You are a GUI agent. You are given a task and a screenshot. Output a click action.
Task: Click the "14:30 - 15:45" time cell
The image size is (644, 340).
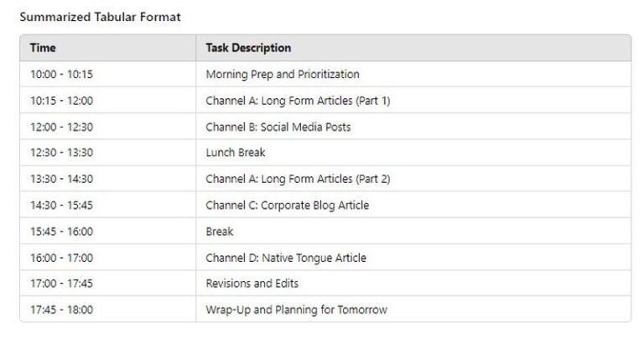click(61, 205)
